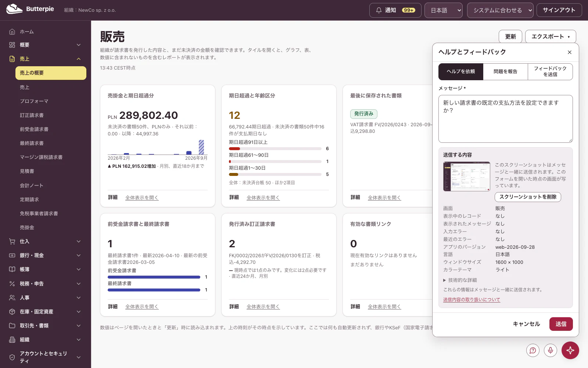Open the chat help bubble icon
This screenshot has width=588, height=368.
point(533,350)
